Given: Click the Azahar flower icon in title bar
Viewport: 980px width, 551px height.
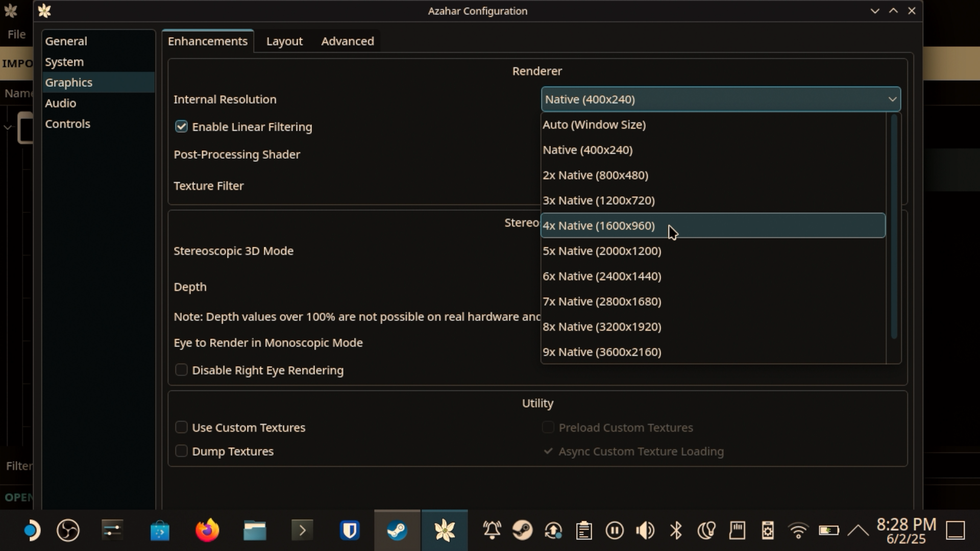Looking at the screenshot, I should coord(44,11).
